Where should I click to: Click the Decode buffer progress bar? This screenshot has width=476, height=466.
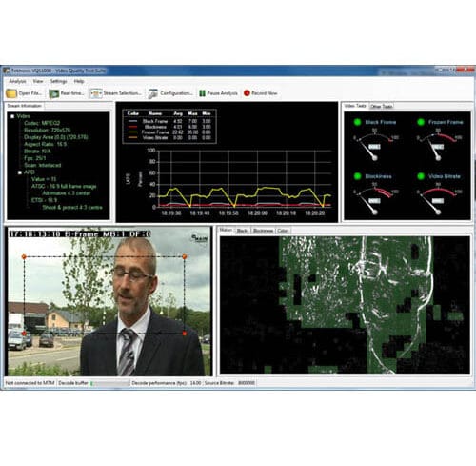110,383
